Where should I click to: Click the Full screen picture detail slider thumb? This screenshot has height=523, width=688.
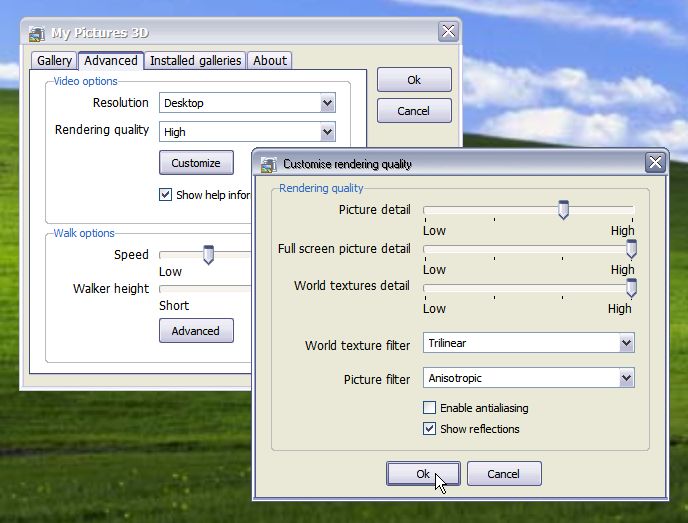click(x=631, y=249)
